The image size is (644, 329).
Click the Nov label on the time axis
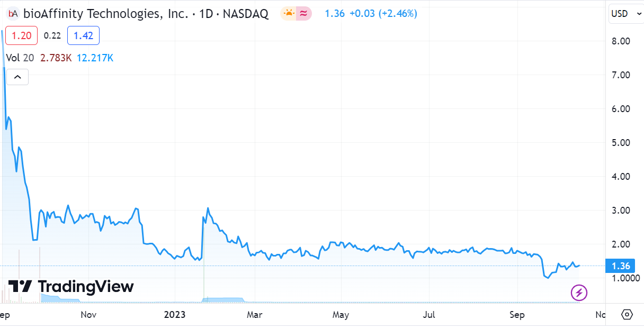coord(88,315)
